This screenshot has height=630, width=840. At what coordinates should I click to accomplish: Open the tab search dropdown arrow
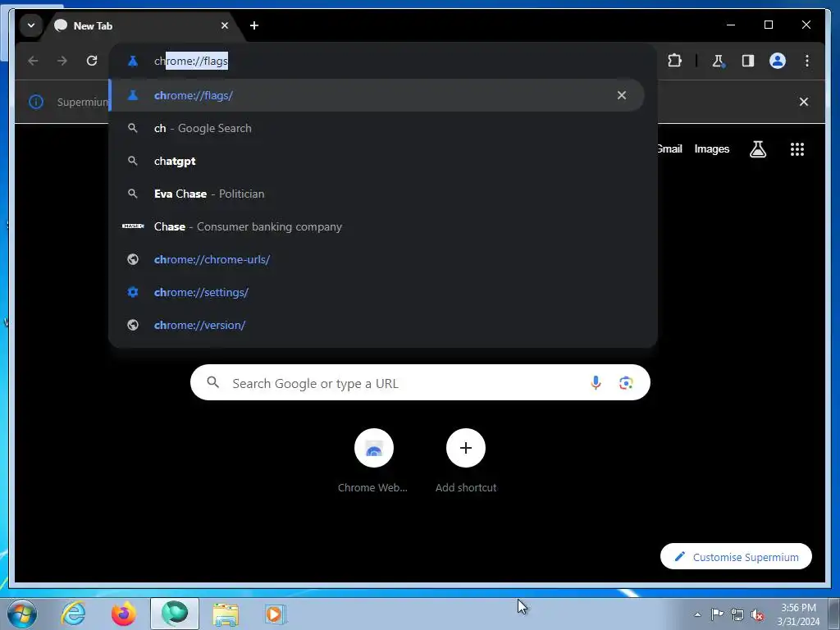(31, 25)
